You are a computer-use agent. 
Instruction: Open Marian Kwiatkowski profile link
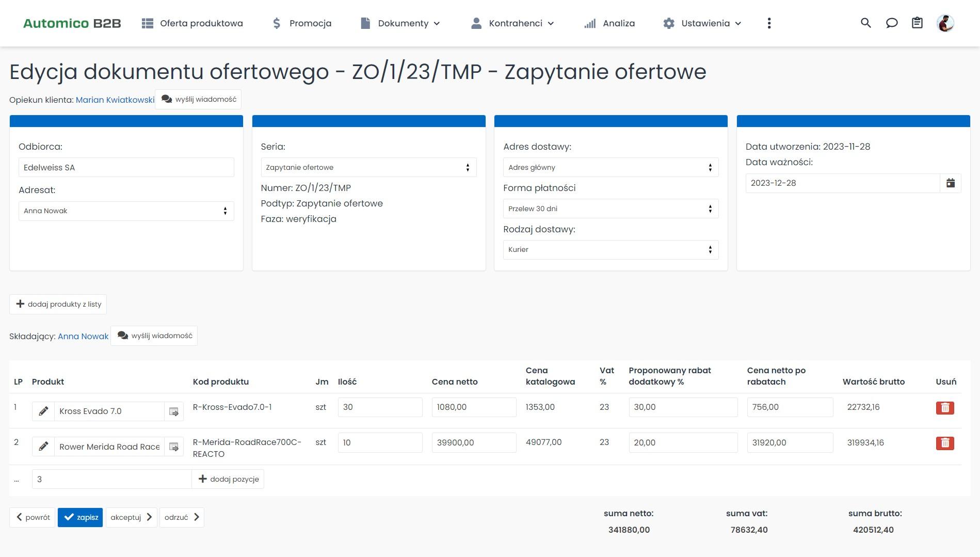pyautogui.click(x=115, y=100)
